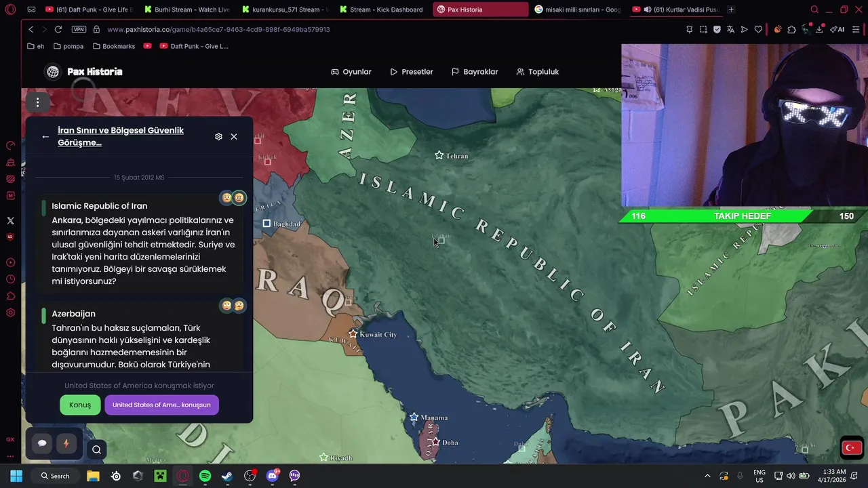Open the map search magnifier
This screenshot has height=488, width=868.
click(96, 449)
